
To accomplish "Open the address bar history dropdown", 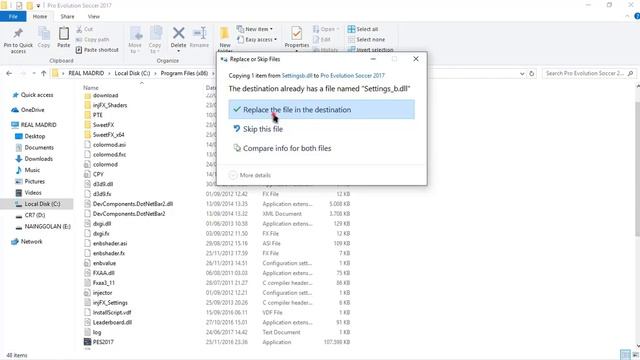I will click(x=522, y=73).
